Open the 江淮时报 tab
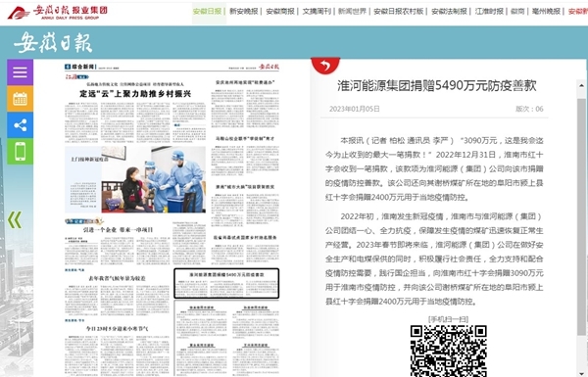This screenshot has width=588, height=377. point(489,12)
